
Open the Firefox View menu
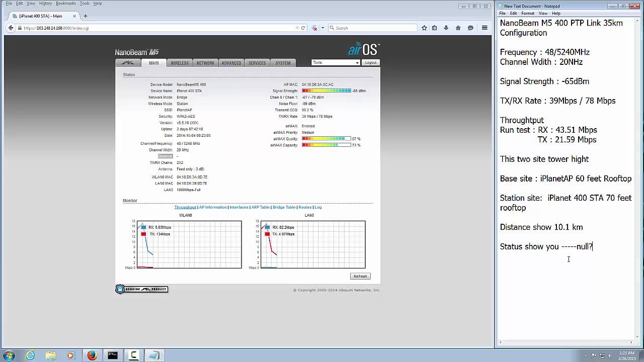coord(31,4)
